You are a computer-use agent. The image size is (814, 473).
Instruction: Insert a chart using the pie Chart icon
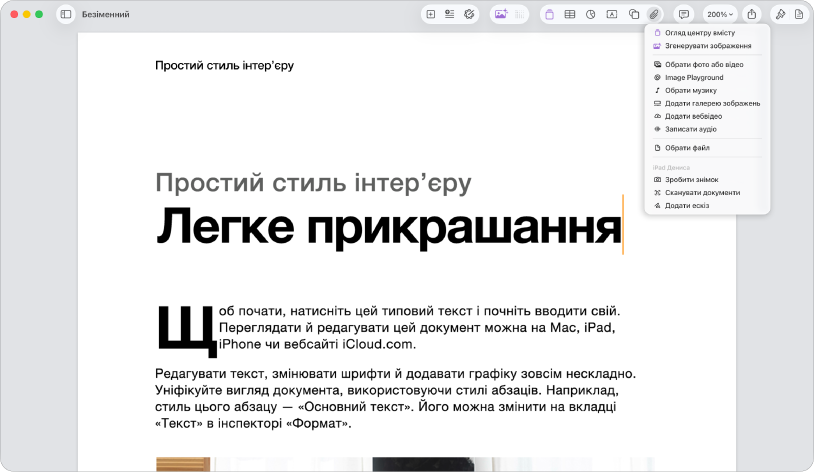(x=590, y=15)
